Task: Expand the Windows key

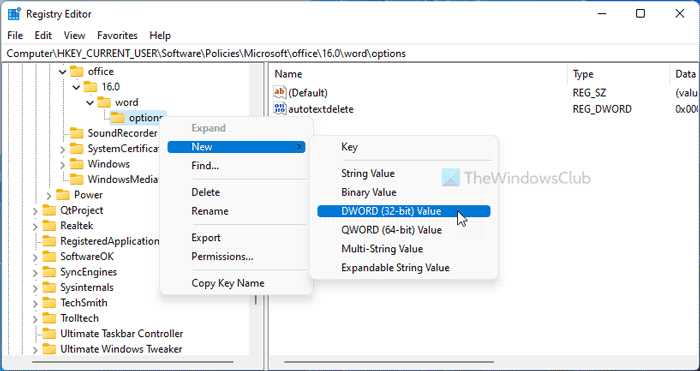Action: [x=62, y=165]
